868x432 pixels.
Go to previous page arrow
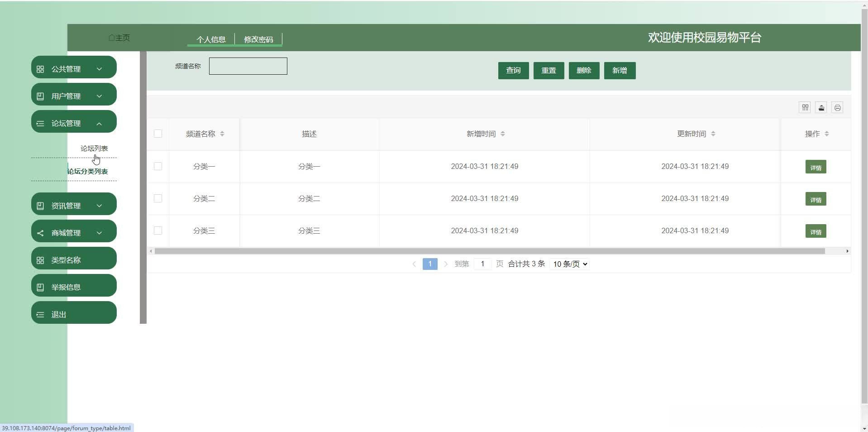[x=414, y=264]
